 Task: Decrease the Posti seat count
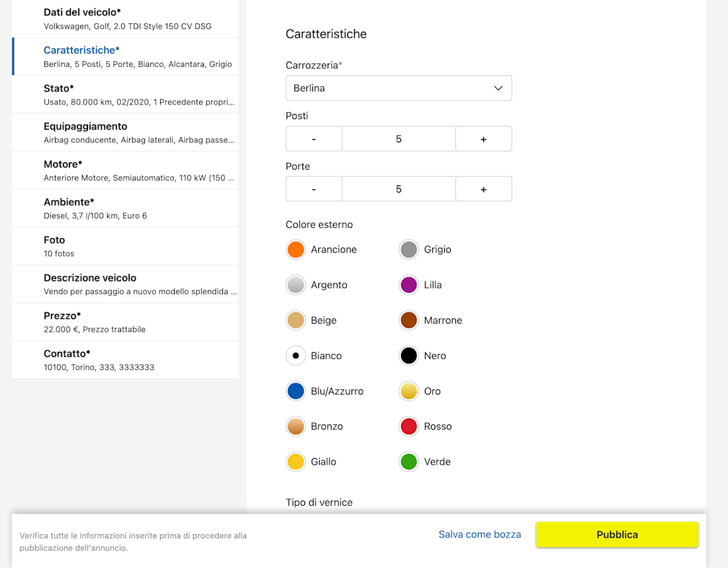coord(314,139)
